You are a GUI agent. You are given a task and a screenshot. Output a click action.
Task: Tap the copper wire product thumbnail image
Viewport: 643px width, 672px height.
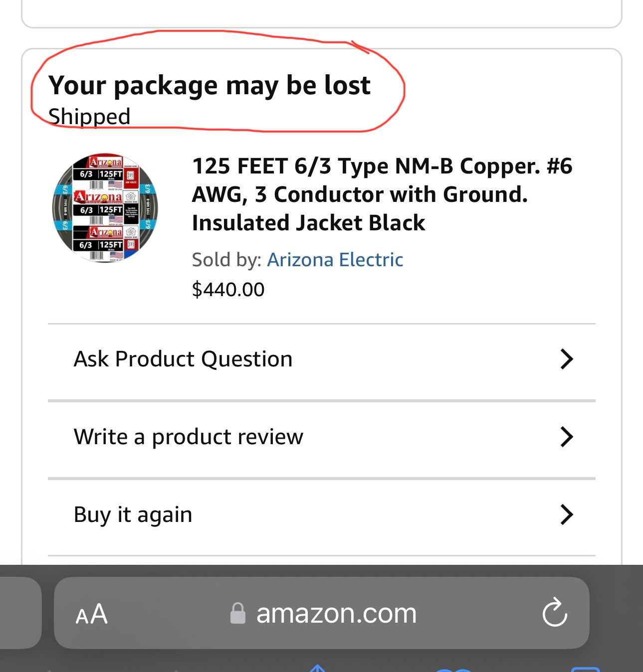point(105,208)
